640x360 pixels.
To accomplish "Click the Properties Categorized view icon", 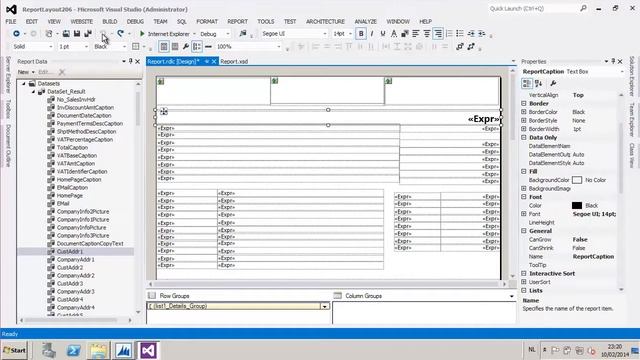I will (x=527, y=83).
